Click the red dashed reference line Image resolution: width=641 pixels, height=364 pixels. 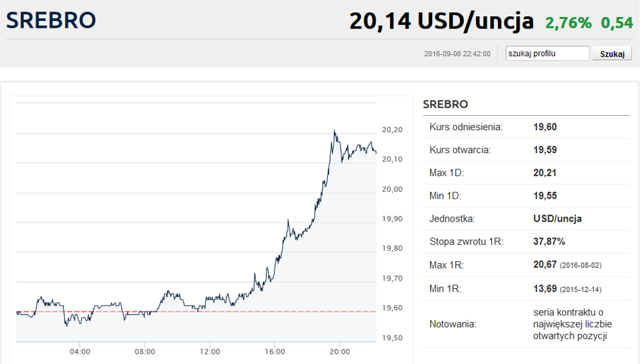pos(196,312)
